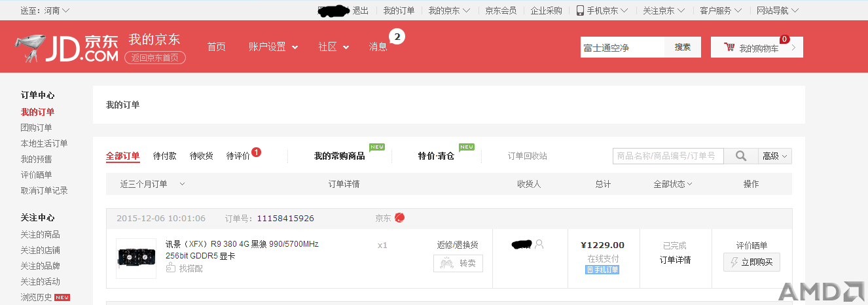The image size is (868, 305).
Task: Click the 搜索 button in the header
Action: point(683,47)
